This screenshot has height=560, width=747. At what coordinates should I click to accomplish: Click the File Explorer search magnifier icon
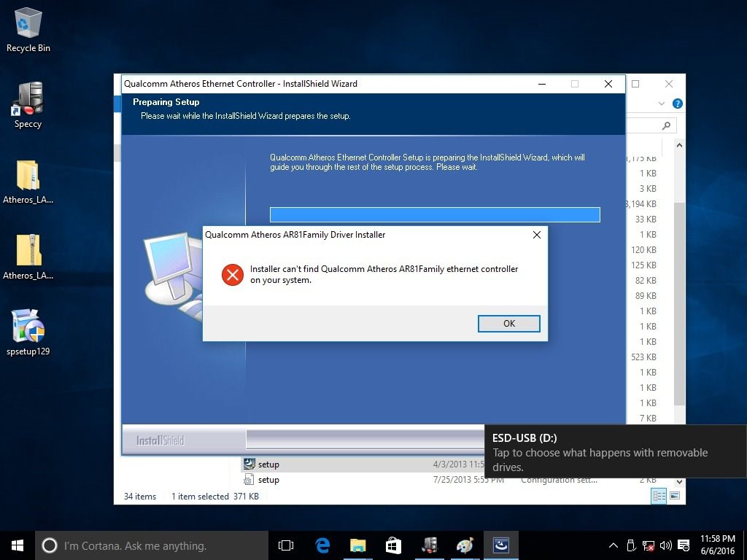tap(666, 125)
